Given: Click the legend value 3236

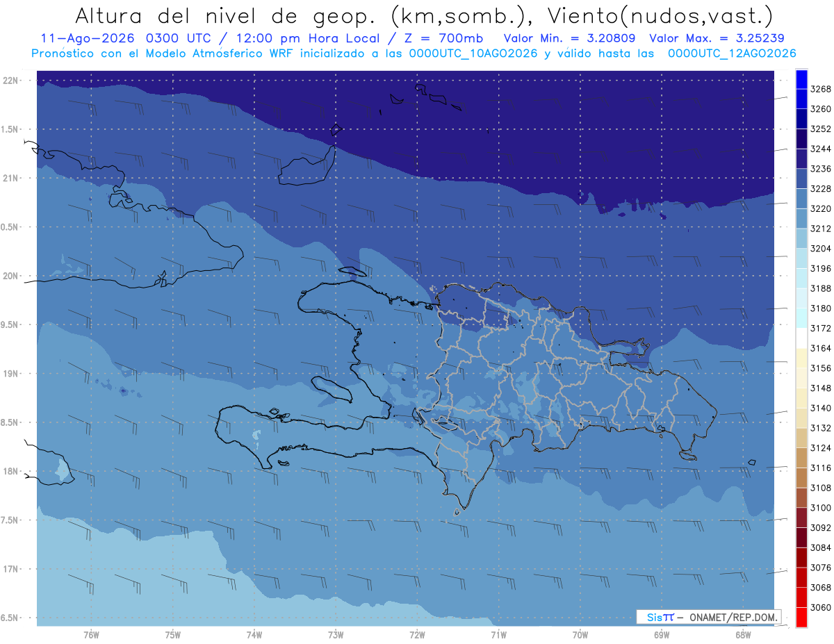Looking at the screenshot, I should coord(821,169).
